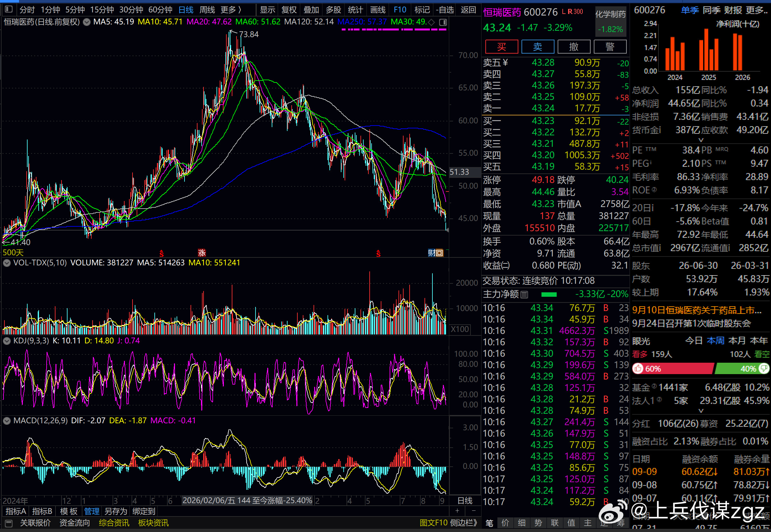The height and width of the screenshot is (532, 771).
Task: Click the 500天 range label
Action: coord(13,253)
